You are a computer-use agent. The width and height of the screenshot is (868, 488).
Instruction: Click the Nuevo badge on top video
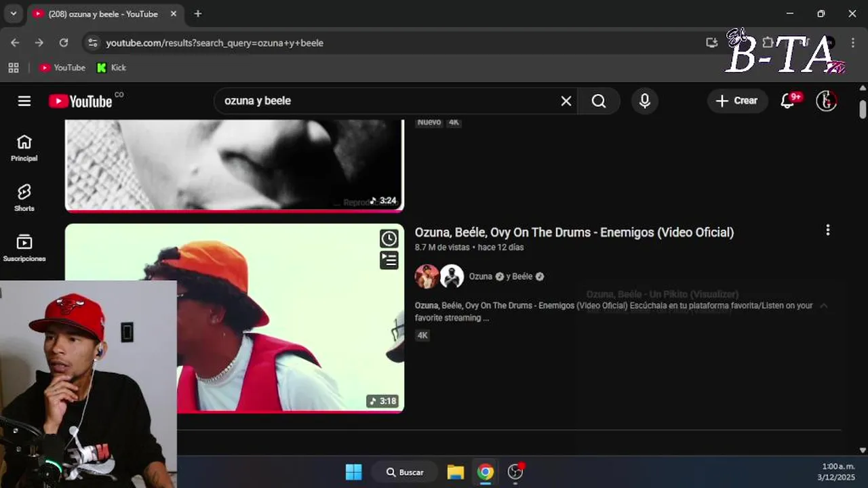(429, 123)
